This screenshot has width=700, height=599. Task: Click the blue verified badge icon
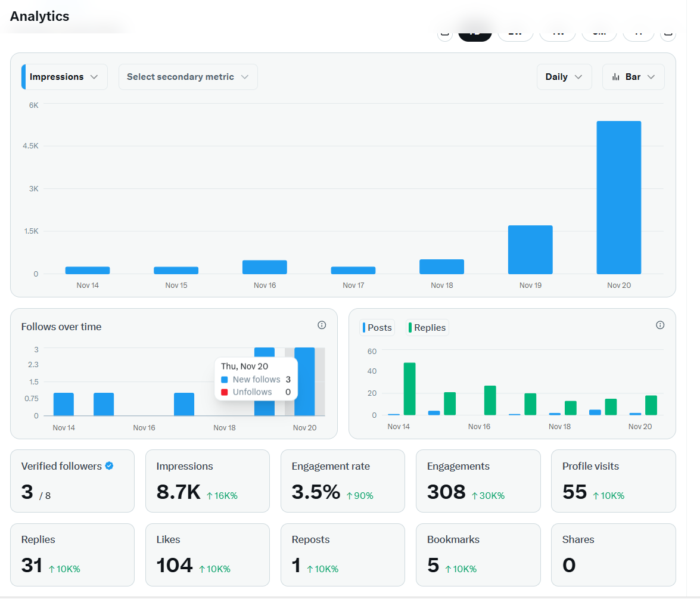(109, 466)
